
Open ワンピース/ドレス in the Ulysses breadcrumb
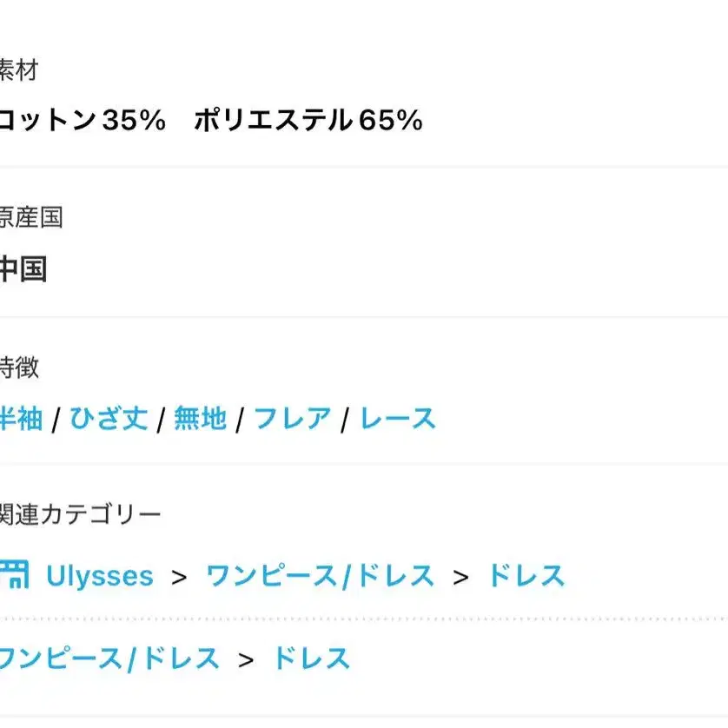point(321,576)
